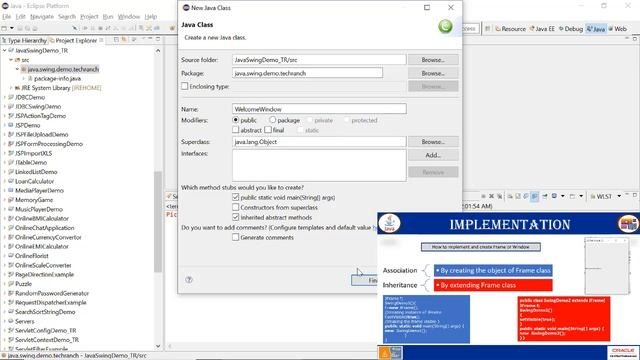Select the OnlineChatApplication project
The width and height of the screenshot is (640, 360).
(44, 228)
